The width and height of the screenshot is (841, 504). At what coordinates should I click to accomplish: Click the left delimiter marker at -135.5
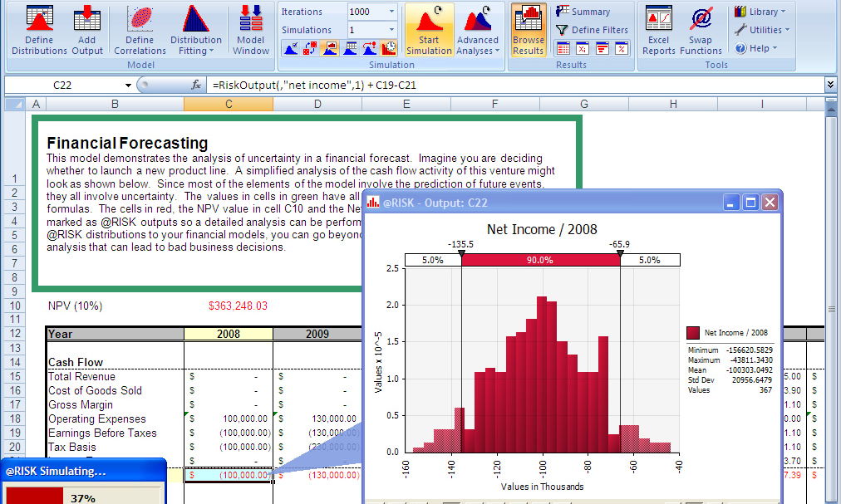point(461,253)
